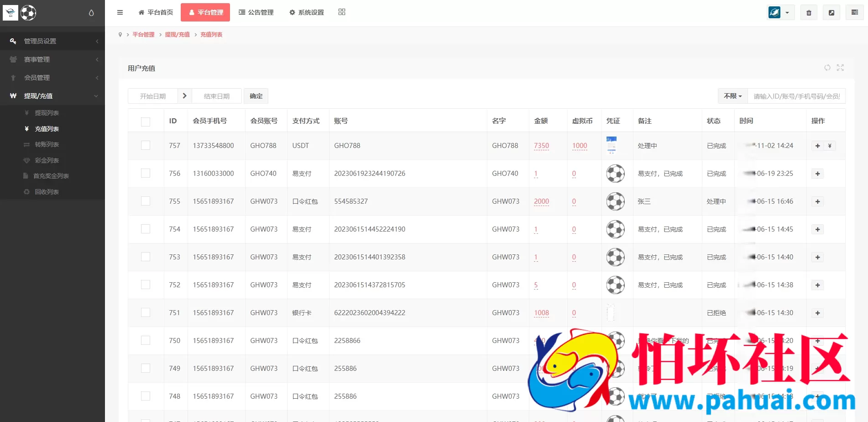The height and width of the screenshot is (422, 868).
Task: Open the grid apps icon in top navigation
Action: [342, 12]
